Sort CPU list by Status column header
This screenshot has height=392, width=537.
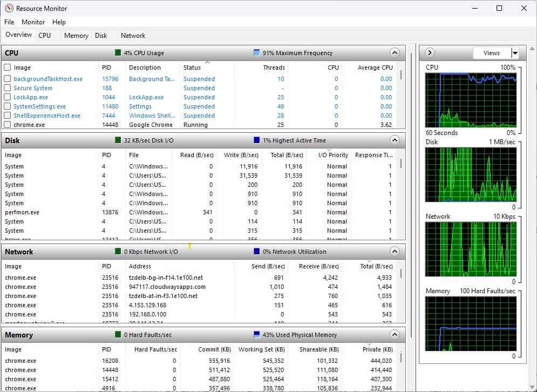coord(207,67)
